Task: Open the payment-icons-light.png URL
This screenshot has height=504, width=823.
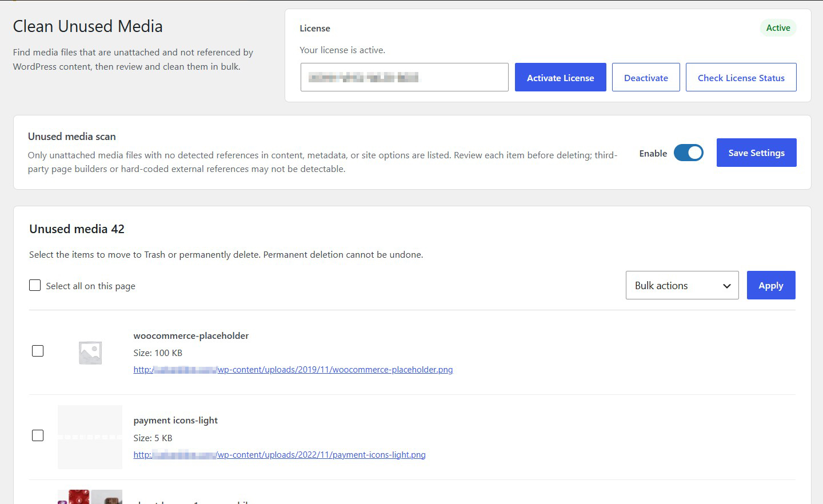Action: (279, 455)
